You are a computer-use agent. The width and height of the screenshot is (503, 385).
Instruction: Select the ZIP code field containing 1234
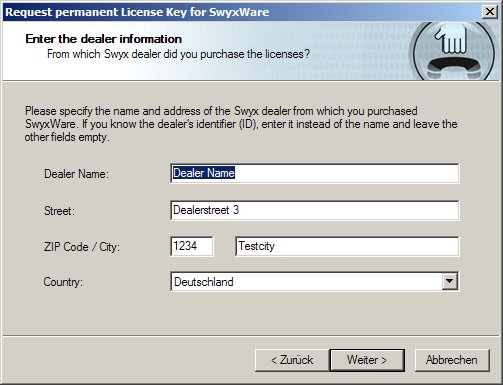(x=192, y=246)
